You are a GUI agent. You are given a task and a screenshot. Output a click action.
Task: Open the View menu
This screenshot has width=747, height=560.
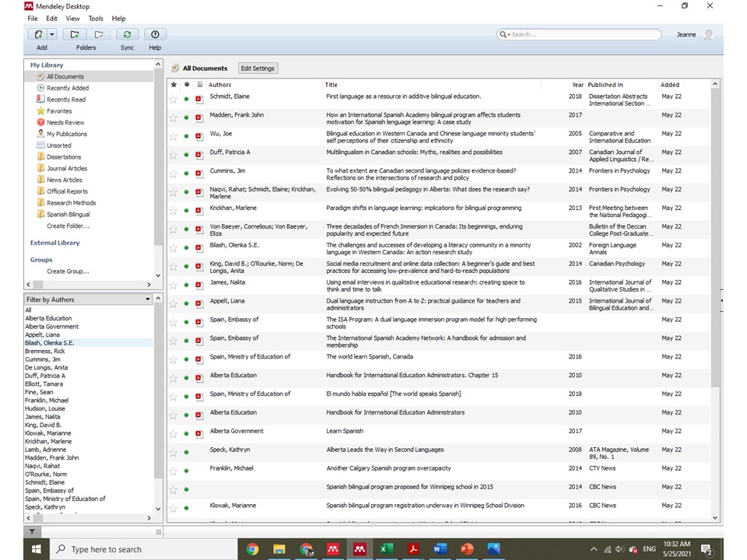[x=72, y=19]
